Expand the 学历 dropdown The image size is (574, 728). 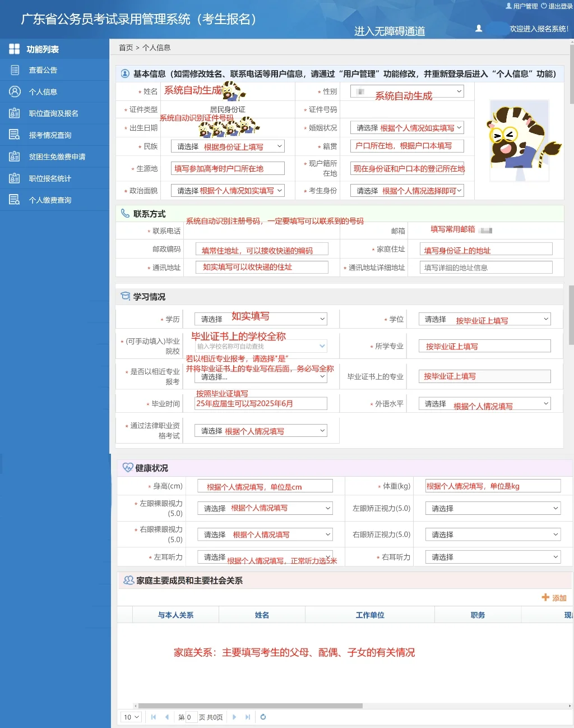(262, 318)
